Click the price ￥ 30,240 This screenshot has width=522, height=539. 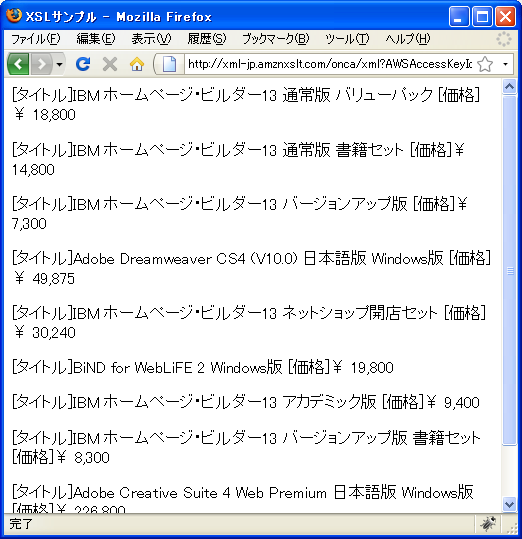click(x=44, y=333)
